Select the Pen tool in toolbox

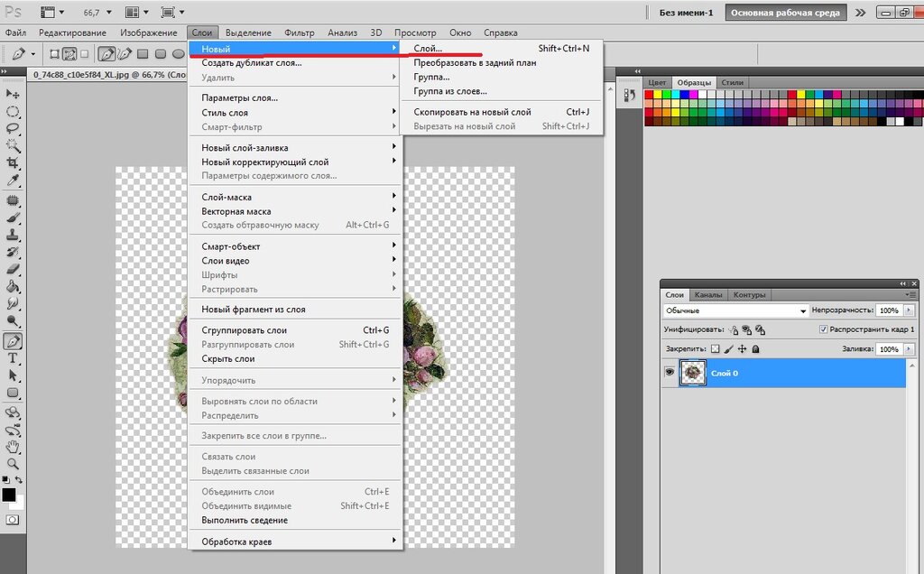click(x=13, y=340)
